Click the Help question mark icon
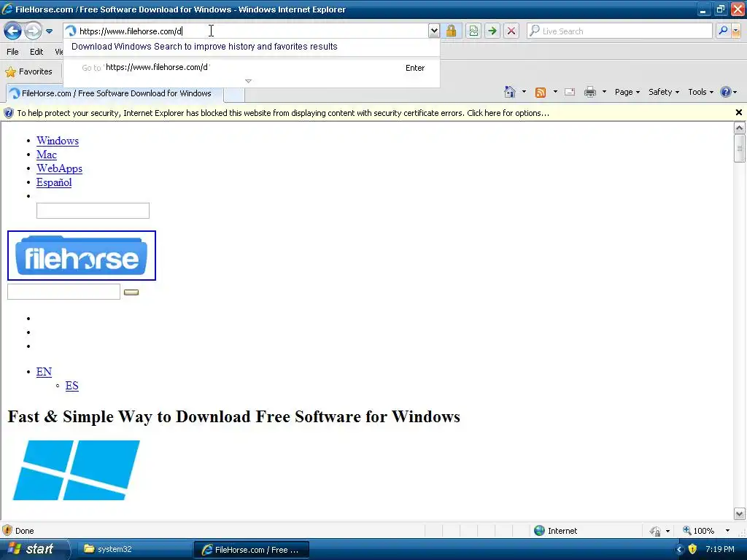The width and height of the screenshot is (747, 560). pyautogui.click(x=726, y=92)
